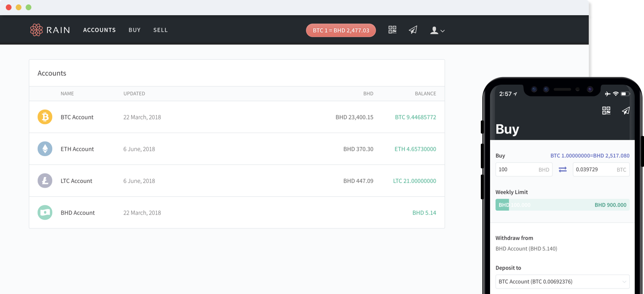This screenshot has height=294, width=644.
Task: Click the paper plane send icon
Action: click(x=413, y=30)
